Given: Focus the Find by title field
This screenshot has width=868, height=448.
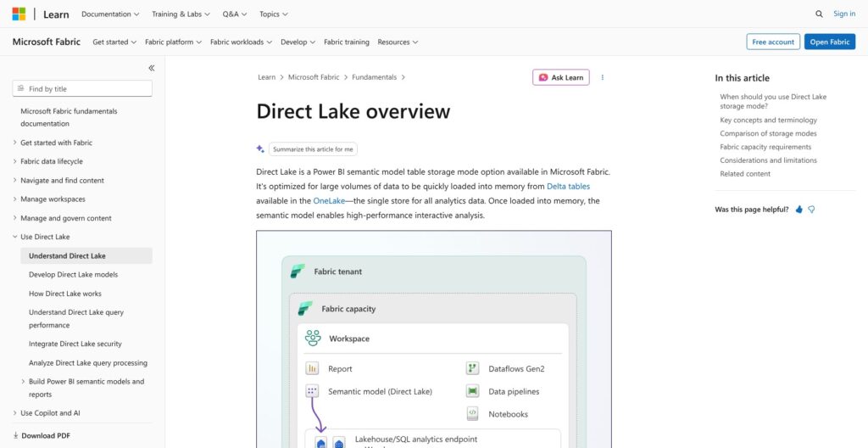Looking at the screenshot, I should pyautogui.click(x=82, y=89).
